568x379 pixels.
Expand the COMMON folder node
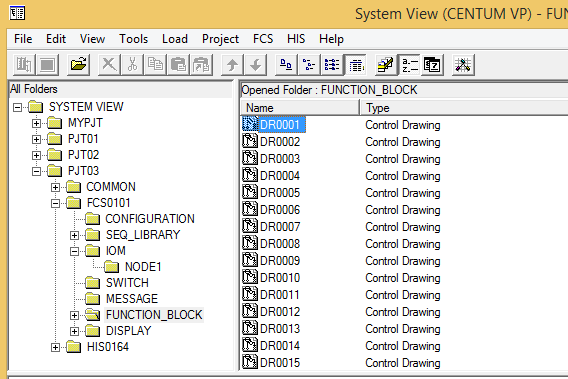55,187
